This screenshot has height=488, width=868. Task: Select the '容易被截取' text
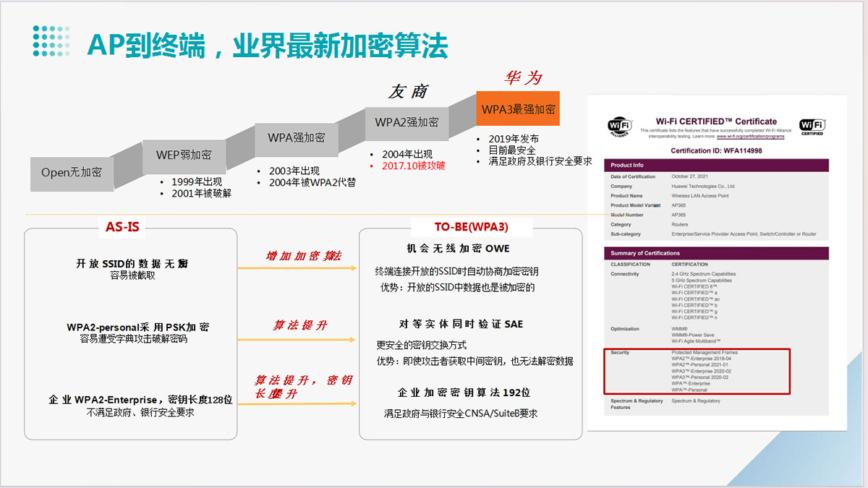coord(132,275)
